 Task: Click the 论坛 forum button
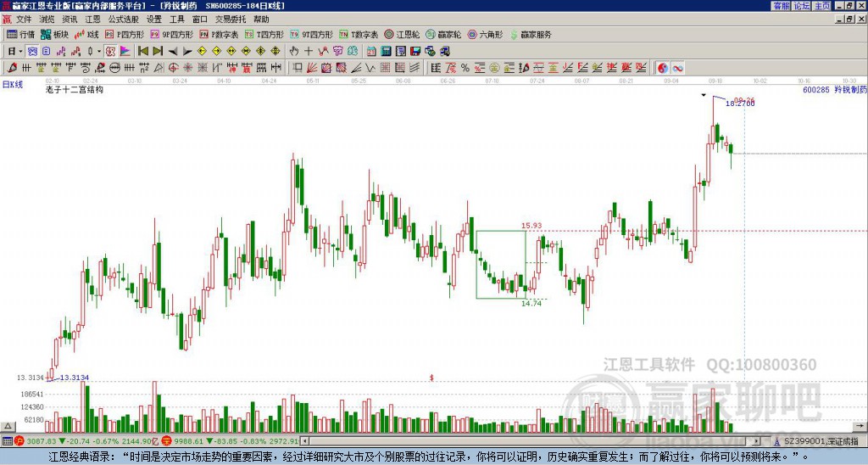(x=802, y=6)
